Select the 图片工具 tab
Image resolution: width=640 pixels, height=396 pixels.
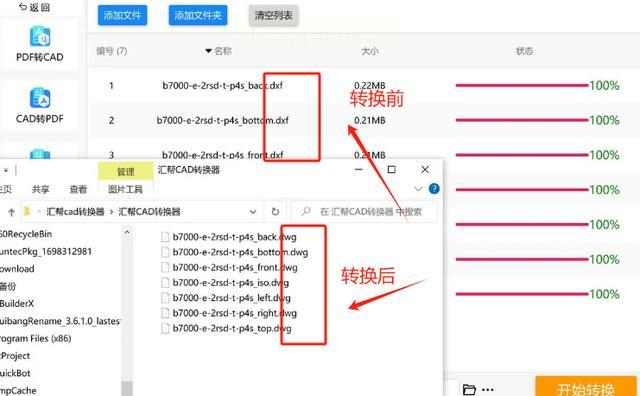click(x=125, y=189)
